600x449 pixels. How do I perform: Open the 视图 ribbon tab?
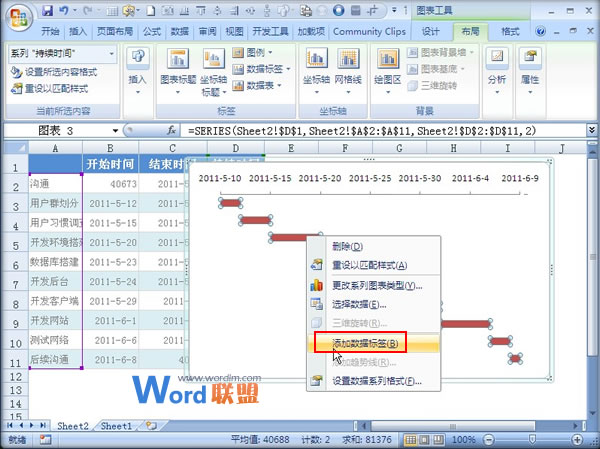(234, 31)
